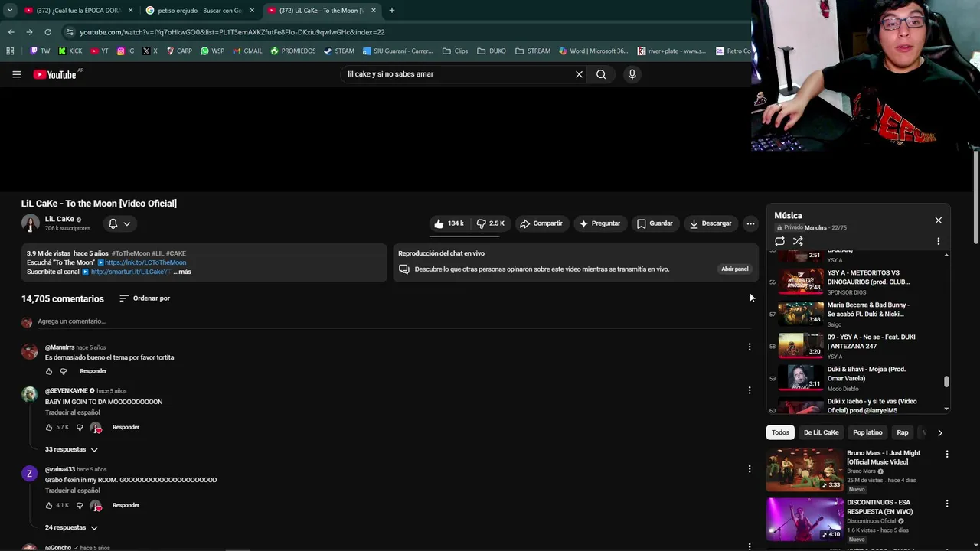Open a new browser tab
Image resolution: width=980 pixels, height=551 pixels.
(391, 11)
